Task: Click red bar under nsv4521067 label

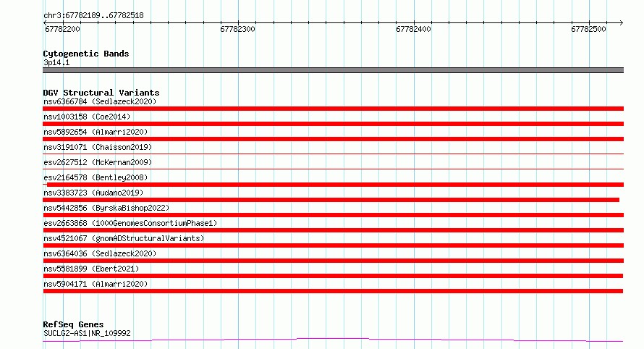Action: (x=333, y=245)
